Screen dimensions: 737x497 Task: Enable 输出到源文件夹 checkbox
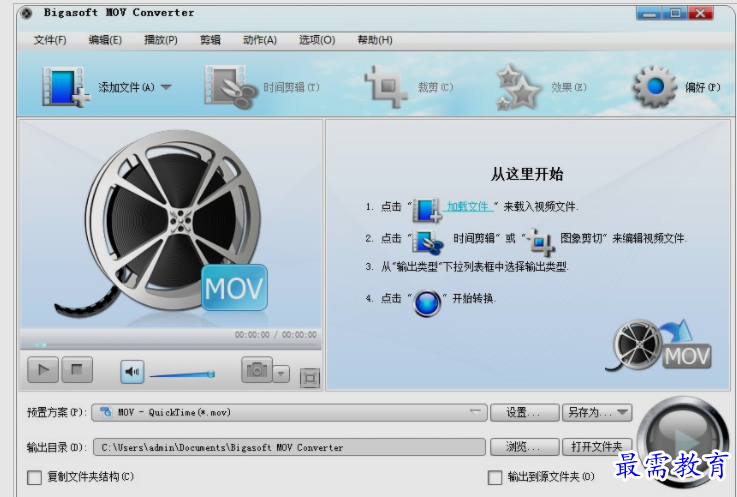click(x=494, y=478)
